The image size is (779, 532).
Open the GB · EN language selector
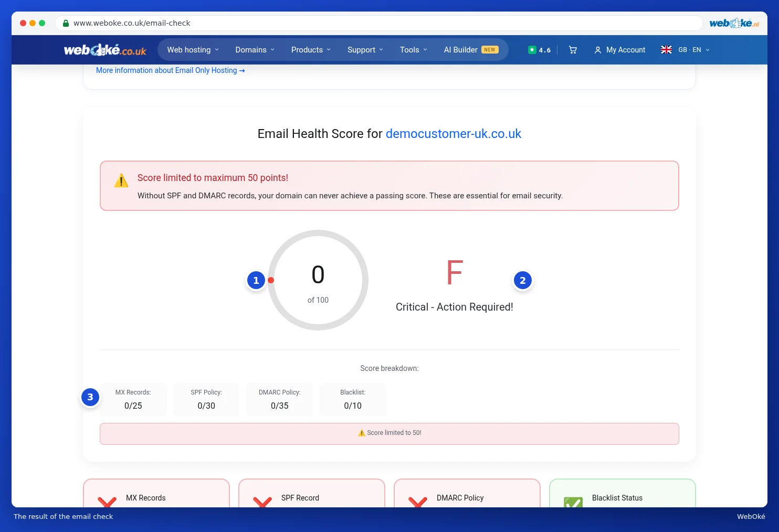685,50
